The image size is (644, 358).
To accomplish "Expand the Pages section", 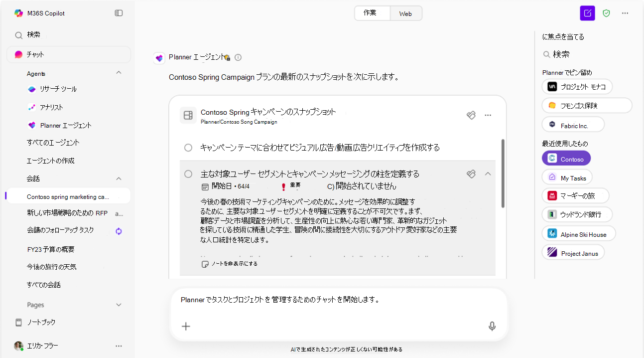I will (119, 305).
